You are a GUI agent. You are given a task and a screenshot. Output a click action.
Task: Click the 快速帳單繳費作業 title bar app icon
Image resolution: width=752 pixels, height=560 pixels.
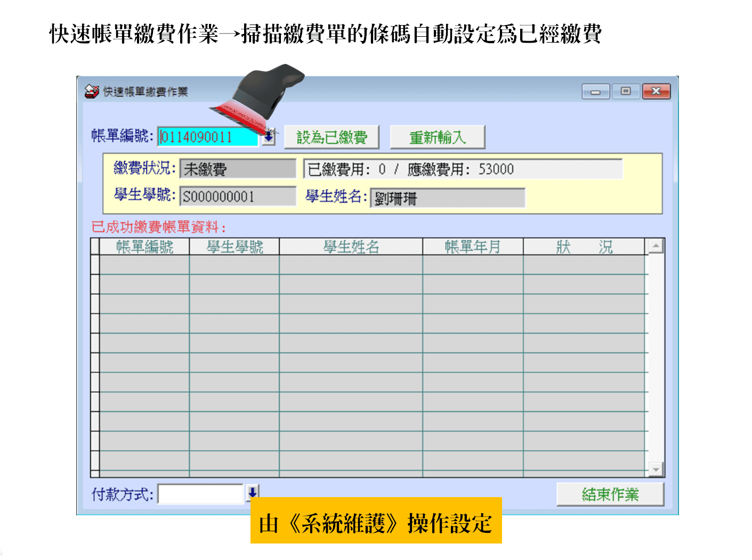pos(92,92)
